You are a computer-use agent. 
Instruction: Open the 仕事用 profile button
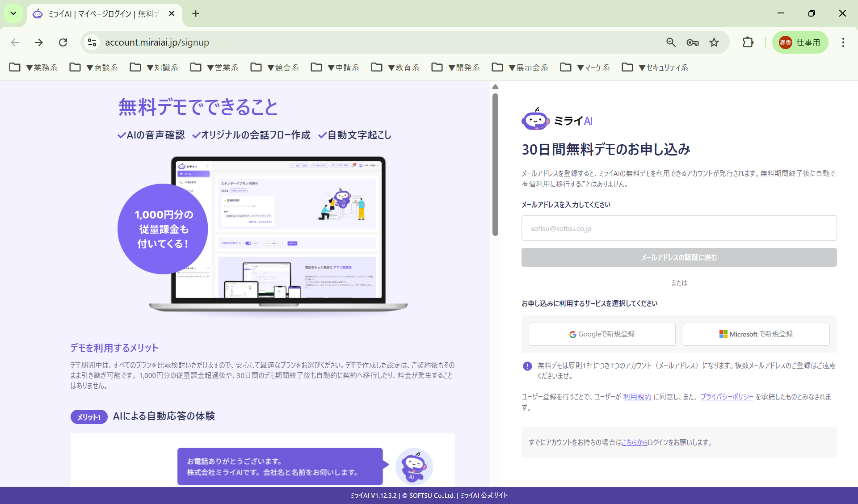click(800, 42)
